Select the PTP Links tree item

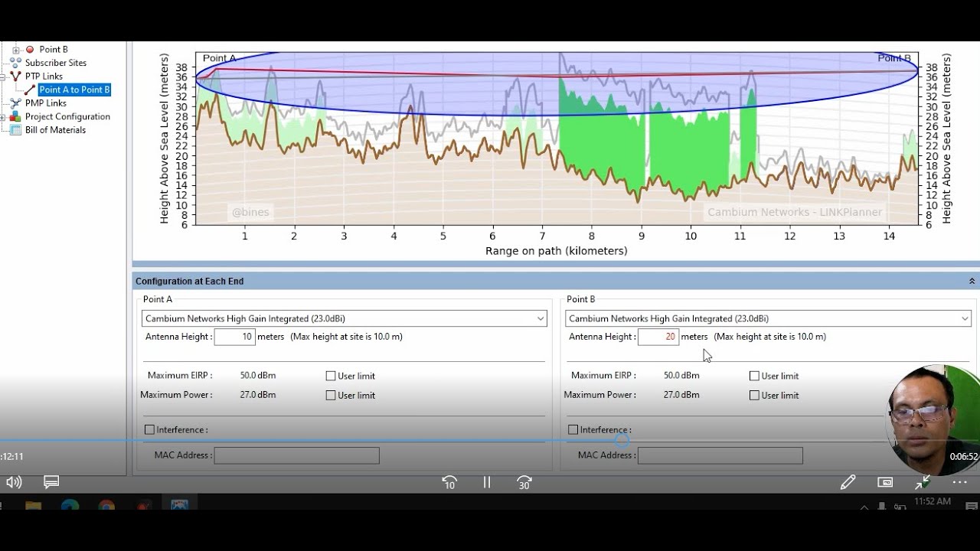(44, 77)
